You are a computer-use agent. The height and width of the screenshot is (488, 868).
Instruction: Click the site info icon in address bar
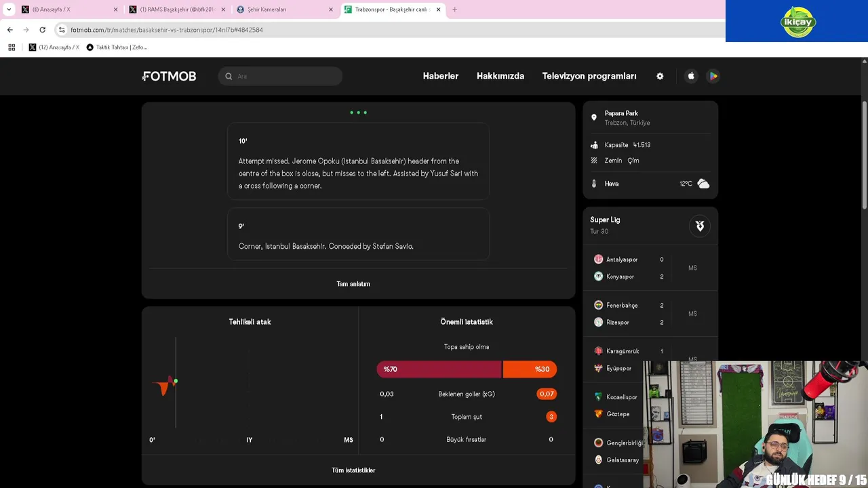click(x=62, y=30)
